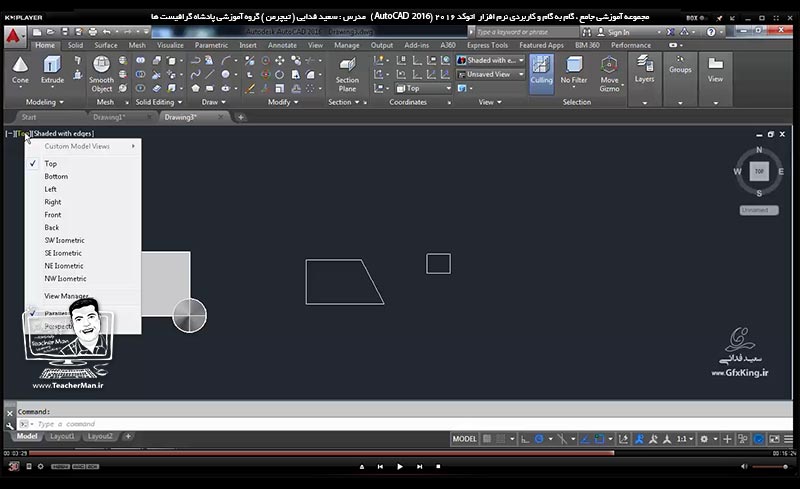Expand the Solid Editing panel
Viewport: 800px width, 489px height.
[159, 102]
